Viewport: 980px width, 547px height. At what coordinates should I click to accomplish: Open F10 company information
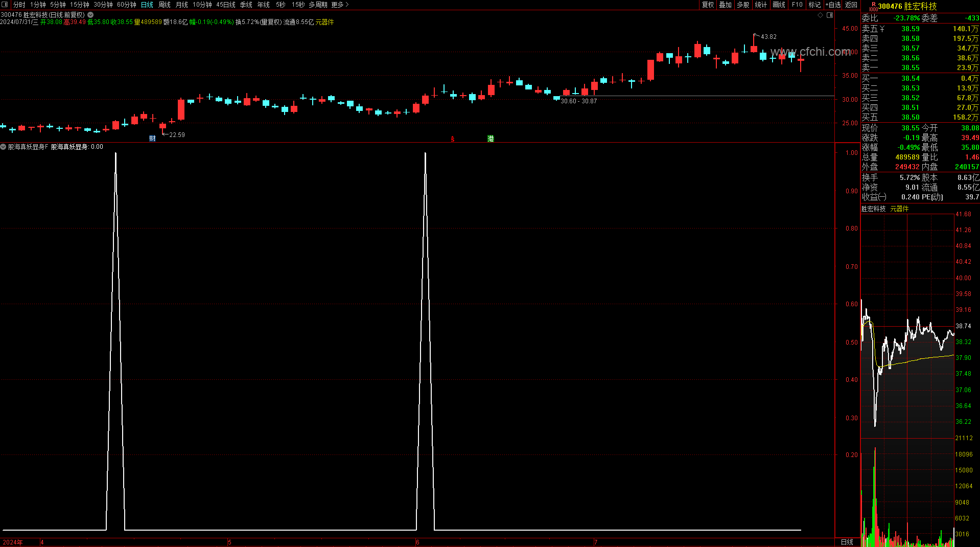[797, 5]
